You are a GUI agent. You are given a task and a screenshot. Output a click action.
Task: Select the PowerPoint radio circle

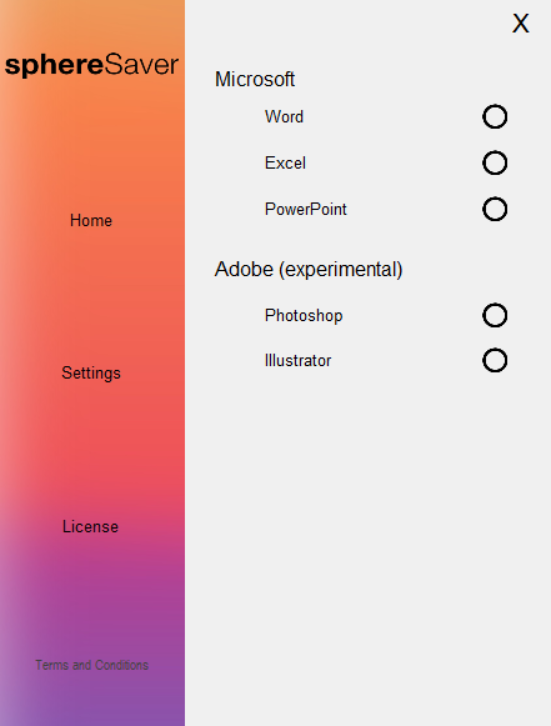click(495, 209)
